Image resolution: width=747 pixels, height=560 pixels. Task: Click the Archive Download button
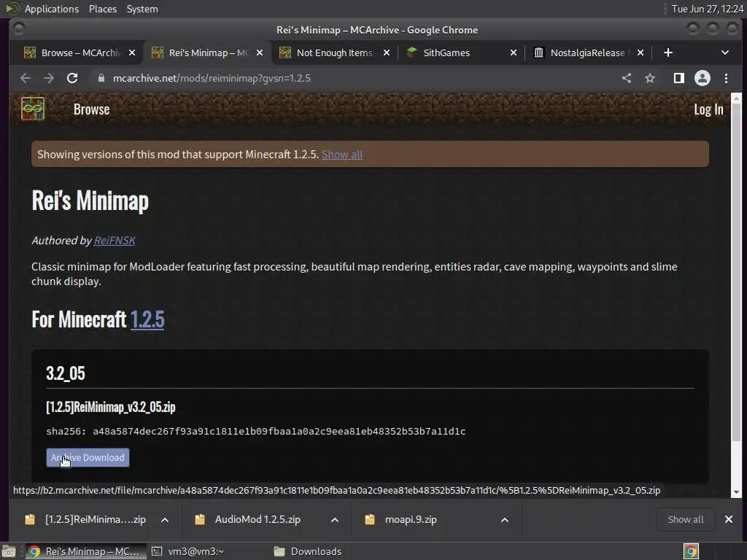click(88, 458)
